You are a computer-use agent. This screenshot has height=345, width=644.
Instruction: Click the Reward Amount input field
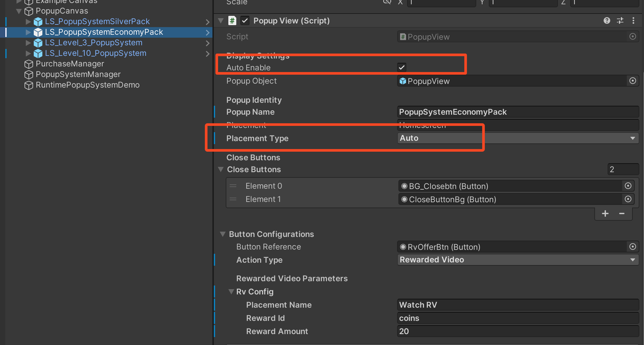518,331
